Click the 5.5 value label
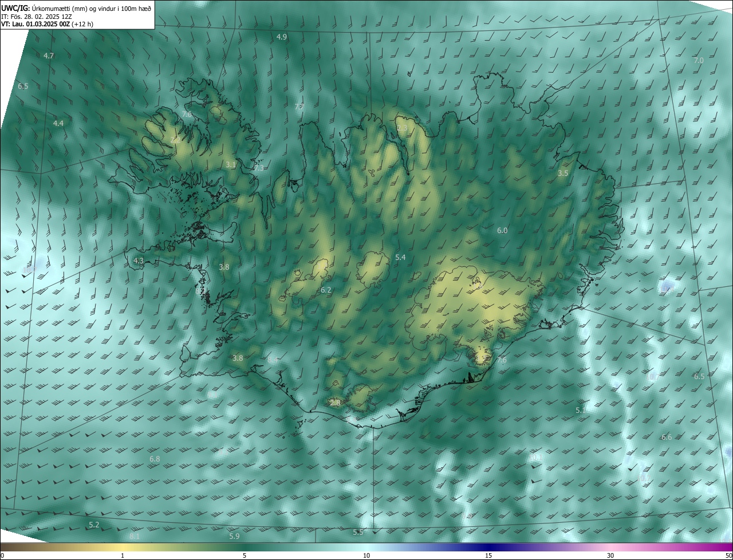 point(358,532)
